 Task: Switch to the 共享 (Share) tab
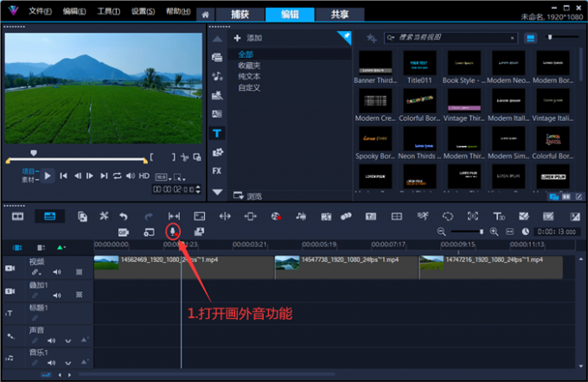point(329,14)
